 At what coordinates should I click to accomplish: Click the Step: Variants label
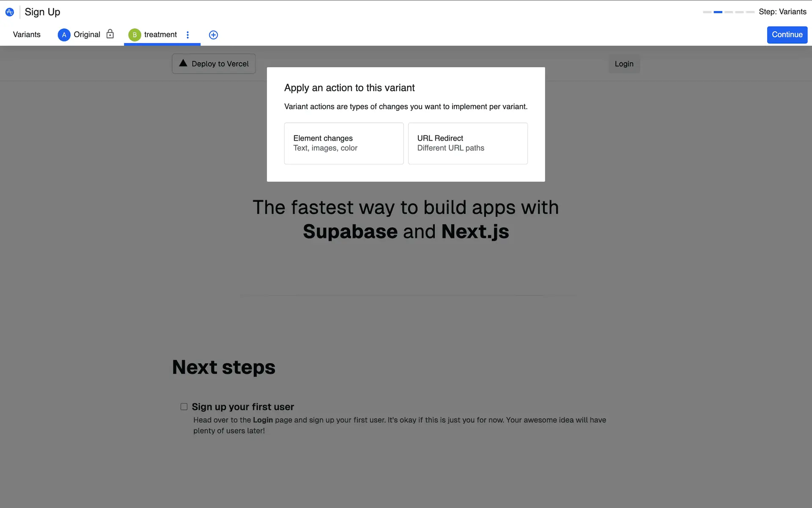click(782, 12)
